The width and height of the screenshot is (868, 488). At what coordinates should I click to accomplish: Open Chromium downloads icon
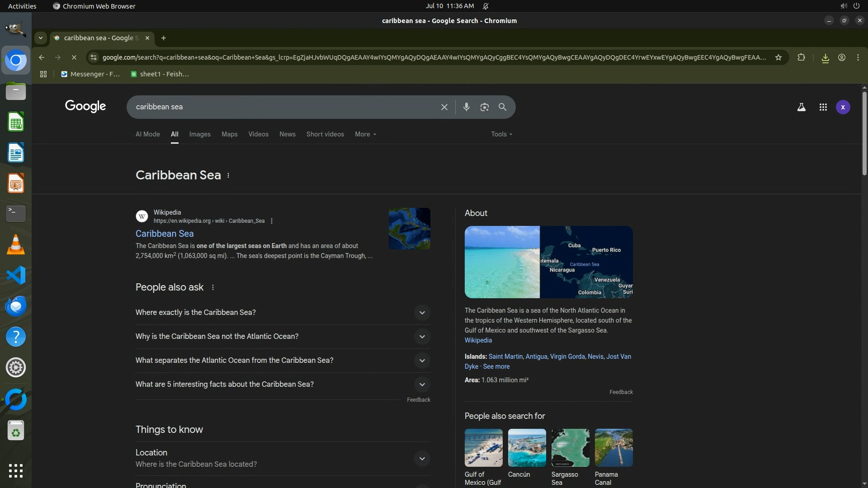(x=825, y=58)
